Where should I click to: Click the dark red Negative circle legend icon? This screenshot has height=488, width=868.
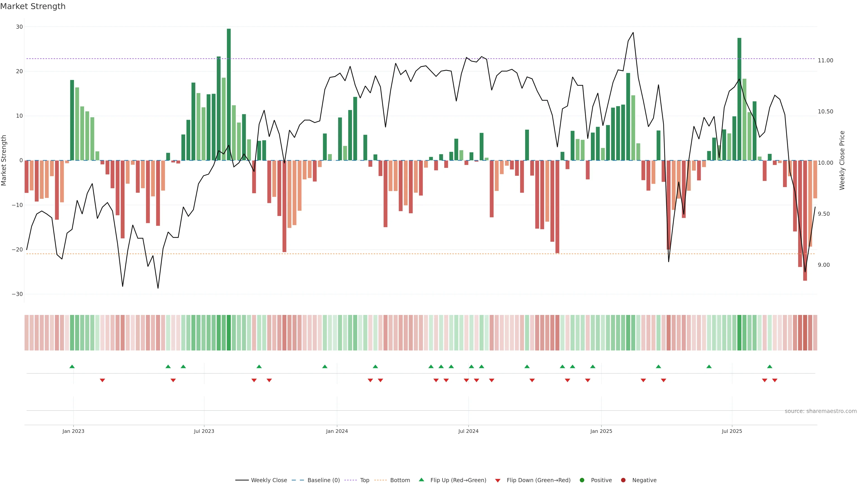(x=623, y=480)
